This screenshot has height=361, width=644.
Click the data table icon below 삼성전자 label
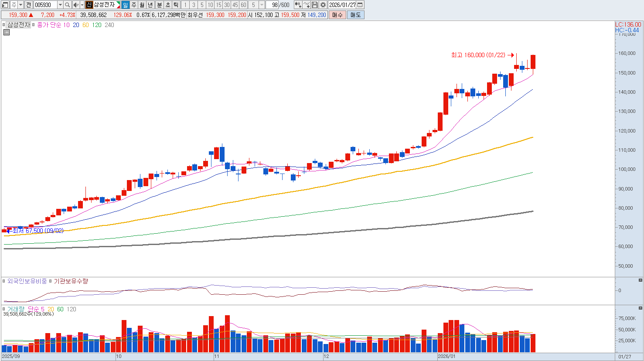7,32
